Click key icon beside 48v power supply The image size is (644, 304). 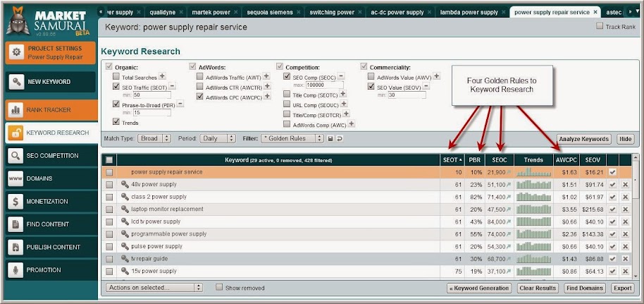pyautogui.click(x=125, y=184)
